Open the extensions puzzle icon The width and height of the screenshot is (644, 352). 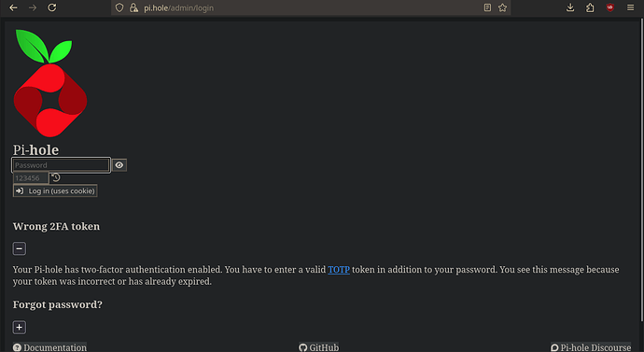tap(590, 7)
